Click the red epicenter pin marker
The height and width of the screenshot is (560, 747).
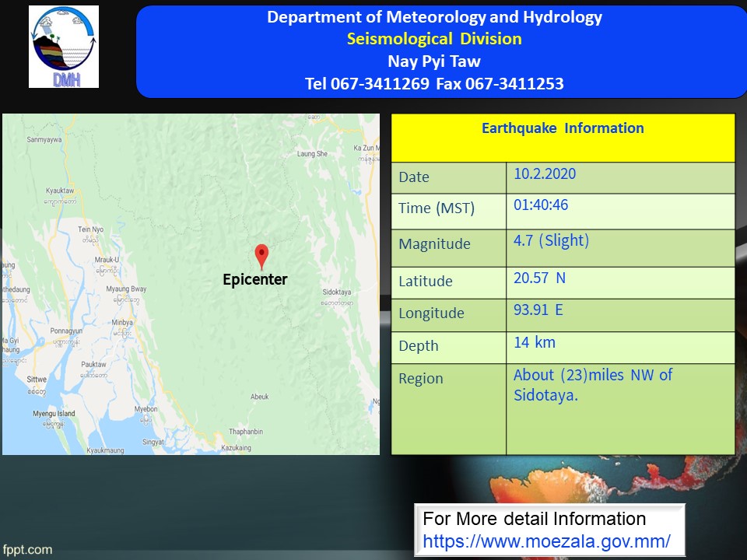(x=262, y=256)
